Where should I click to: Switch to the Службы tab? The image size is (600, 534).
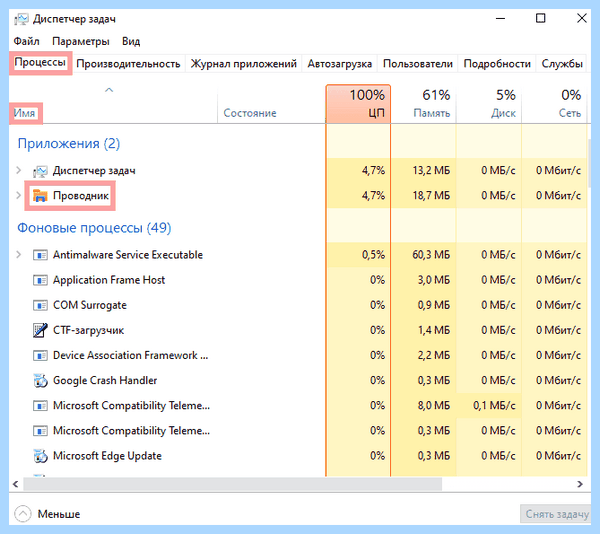point(562,63)
